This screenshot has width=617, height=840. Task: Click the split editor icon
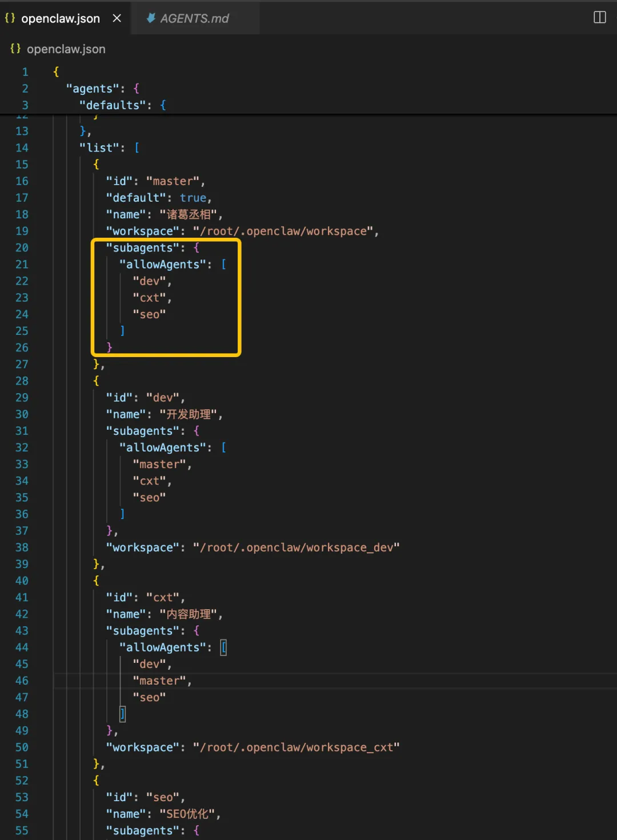coord(599,17)
